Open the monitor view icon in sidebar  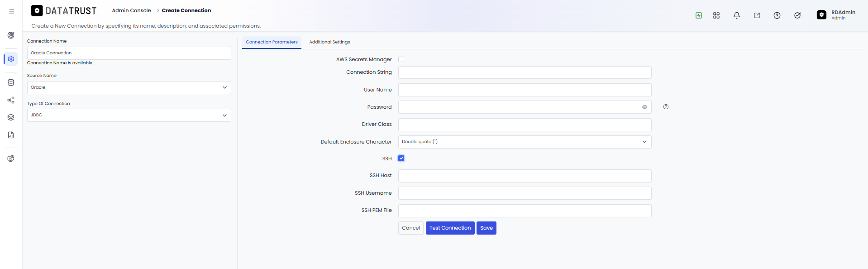click(11, 159)
